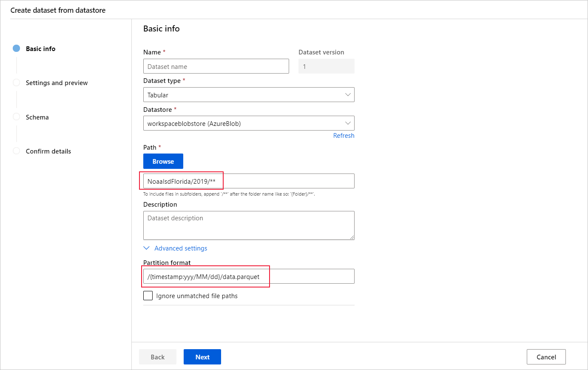Open the Confirm details step

(48, 151)
